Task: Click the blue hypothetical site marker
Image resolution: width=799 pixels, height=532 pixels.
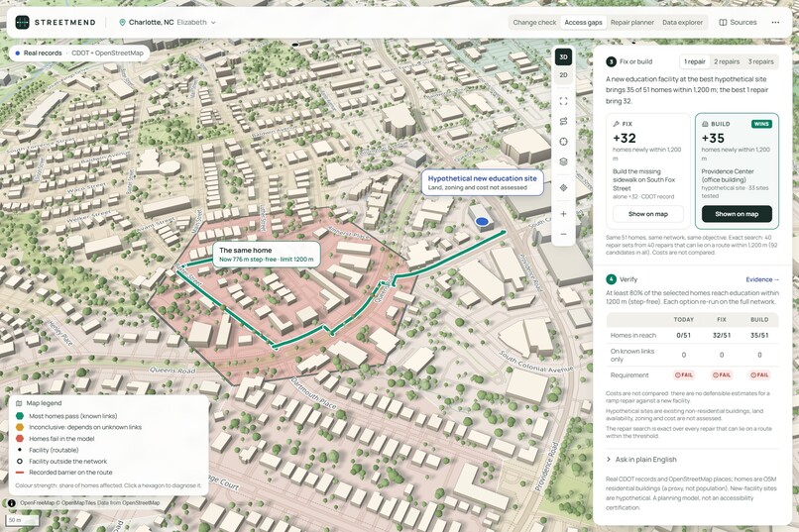Action: (x=482, y=222)
